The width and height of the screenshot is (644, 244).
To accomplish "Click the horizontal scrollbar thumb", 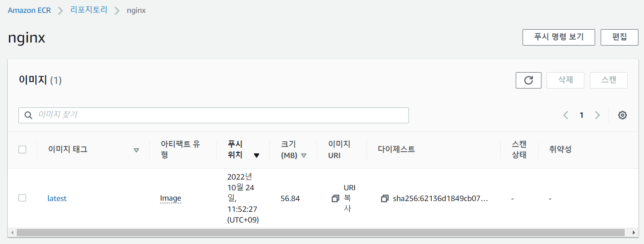I will 320,232.
